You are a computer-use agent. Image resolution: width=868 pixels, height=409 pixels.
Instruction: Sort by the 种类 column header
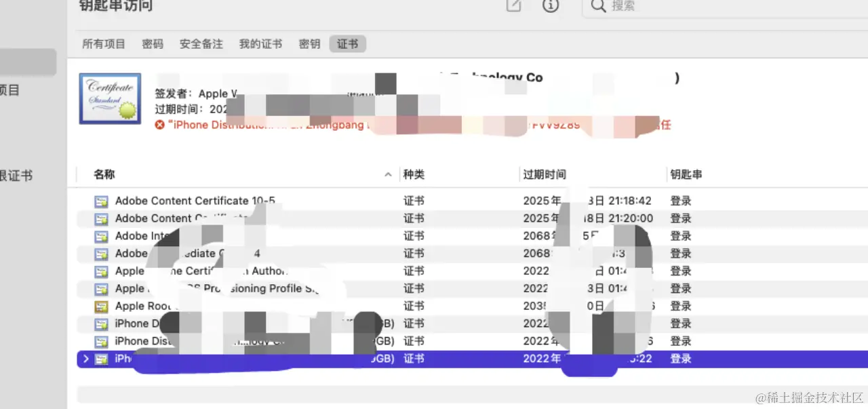point(414,175)
